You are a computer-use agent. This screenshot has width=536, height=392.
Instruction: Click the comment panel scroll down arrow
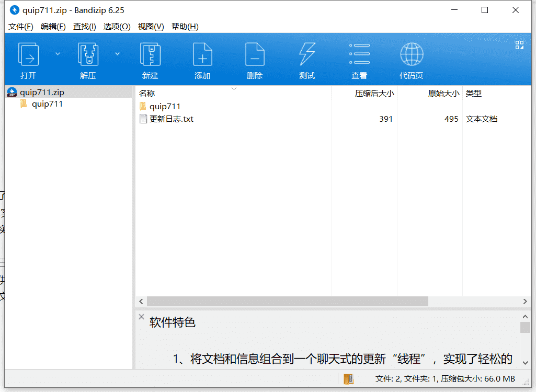(525, 363)
